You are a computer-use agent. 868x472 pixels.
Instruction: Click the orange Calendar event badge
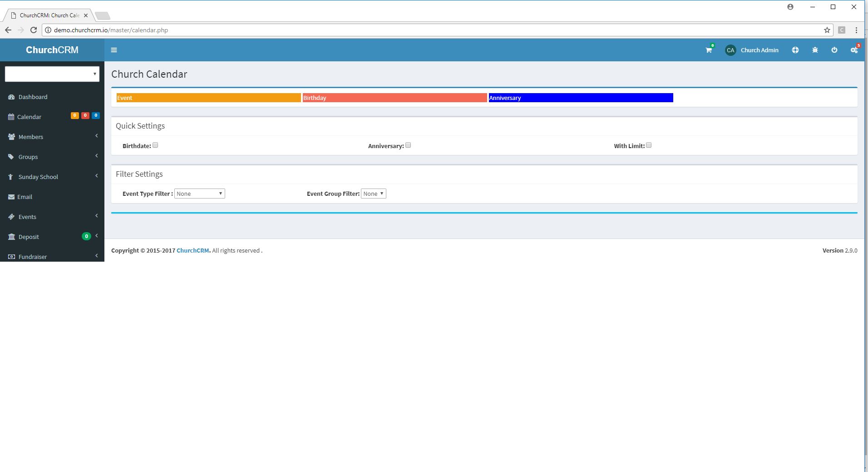75,115
